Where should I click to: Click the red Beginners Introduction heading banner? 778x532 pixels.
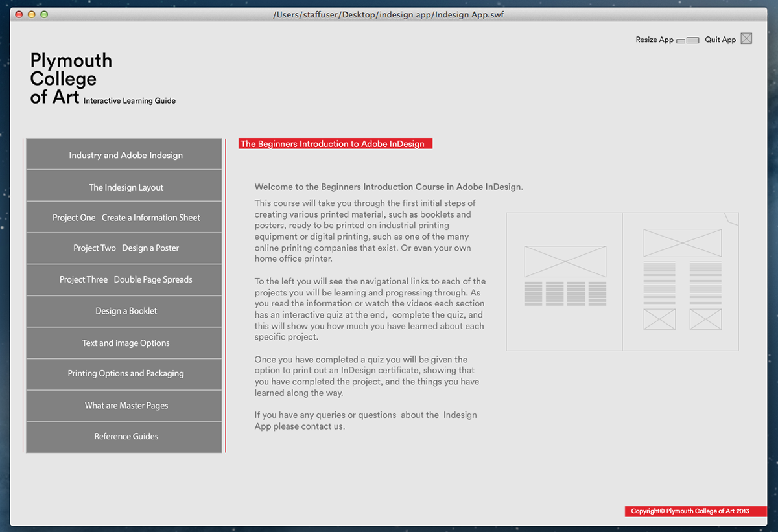pos(335,144)
